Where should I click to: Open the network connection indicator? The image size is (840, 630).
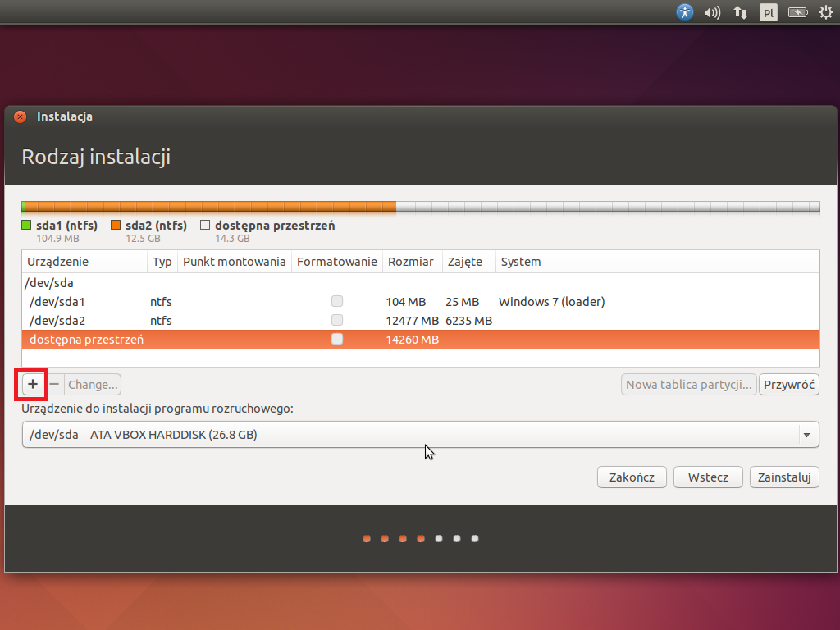[x=741, y=12]
